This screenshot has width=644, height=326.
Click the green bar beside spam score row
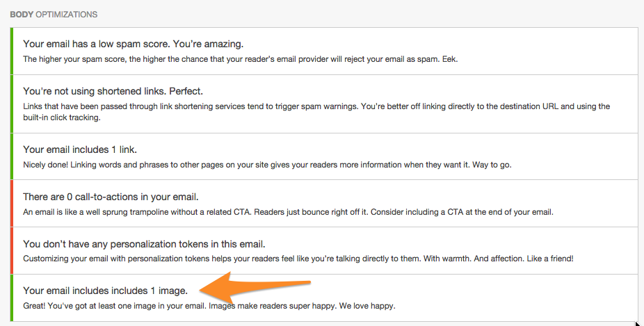click(12, 51)
